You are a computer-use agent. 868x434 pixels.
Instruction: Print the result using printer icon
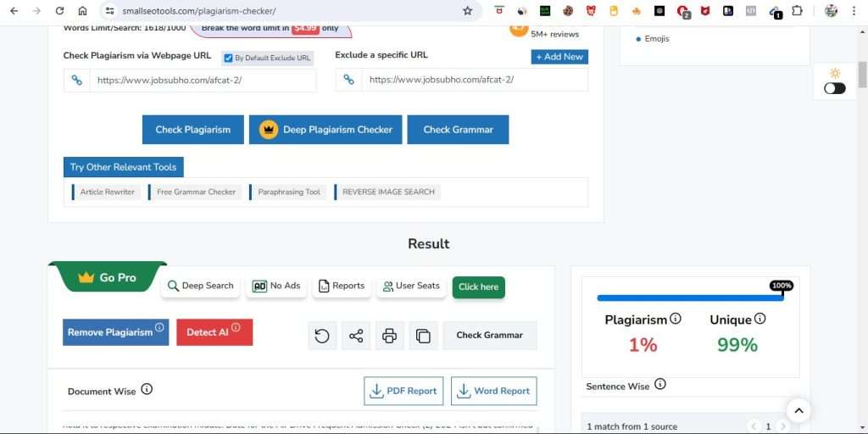390,336
